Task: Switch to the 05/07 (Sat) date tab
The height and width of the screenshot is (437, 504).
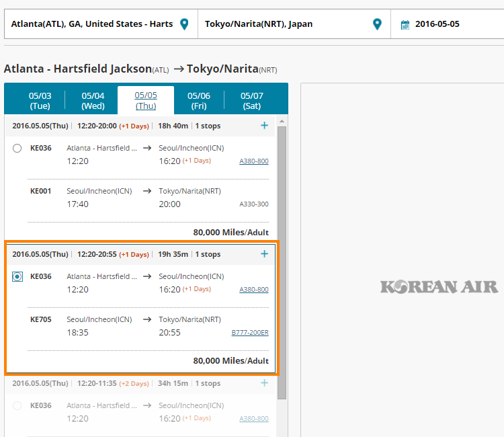Action: tap(252, 100)
